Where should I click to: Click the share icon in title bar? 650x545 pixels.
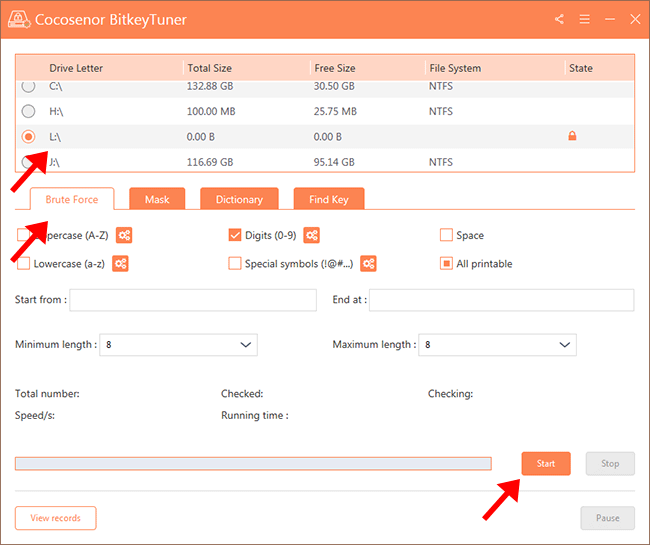click(559, 19)
